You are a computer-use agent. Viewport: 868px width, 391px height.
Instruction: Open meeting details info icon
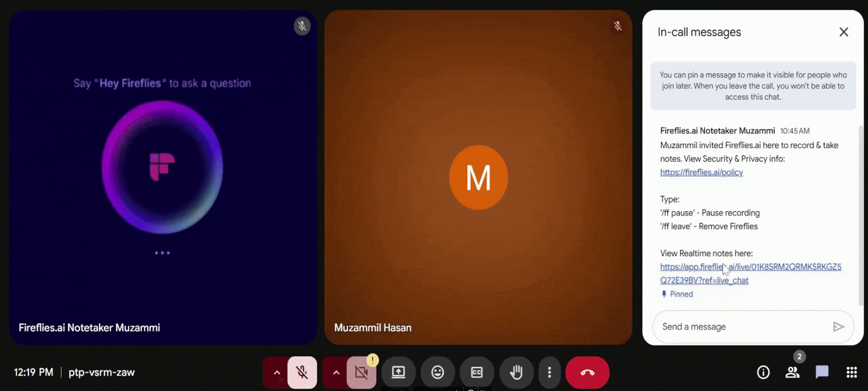pos(763,372)
